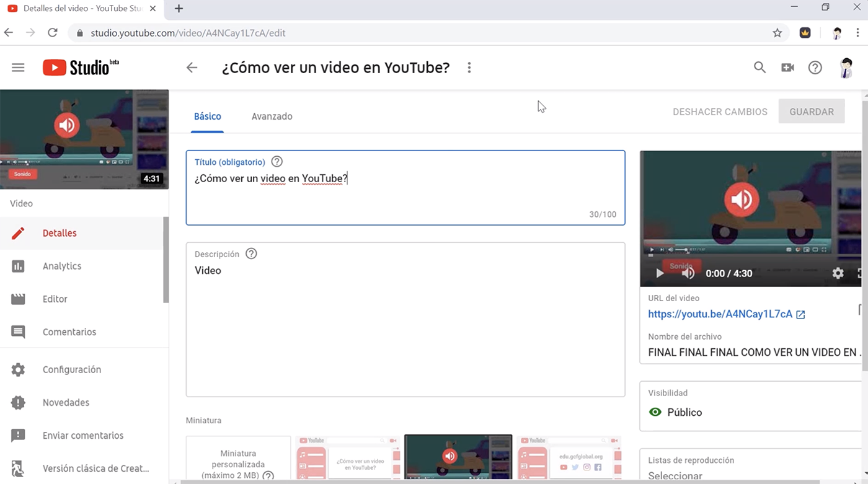Screen dimensions: 868x484
Task: Open the browser profile avatar icon
Action: coord(837,33)
